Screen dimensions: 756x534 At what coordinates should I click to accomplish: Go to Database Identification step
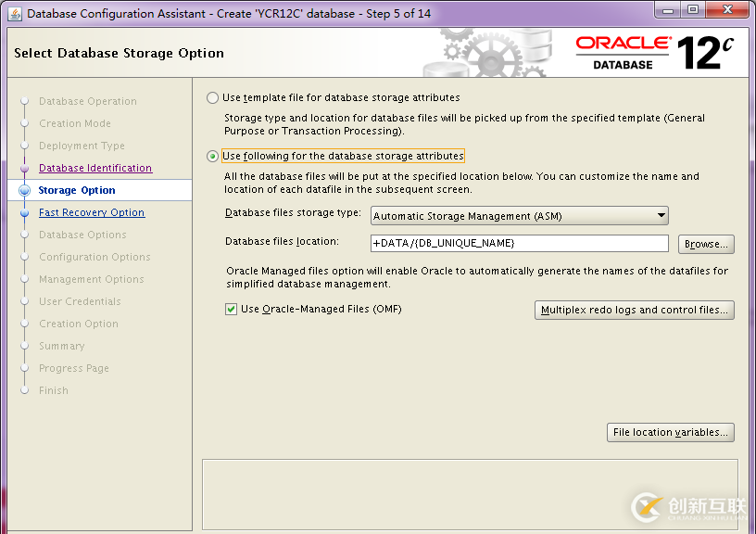pyautogui.click(x=95, y=168)
